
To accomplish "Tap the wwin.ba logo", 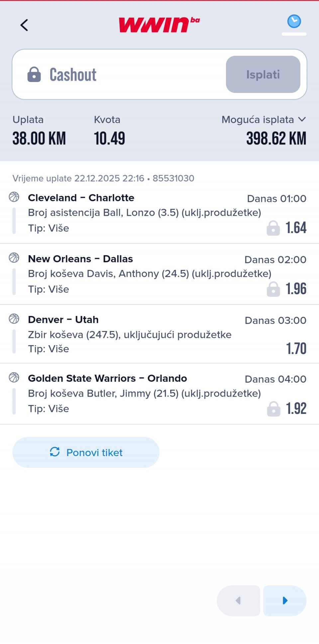I will [x=159, y=25].
